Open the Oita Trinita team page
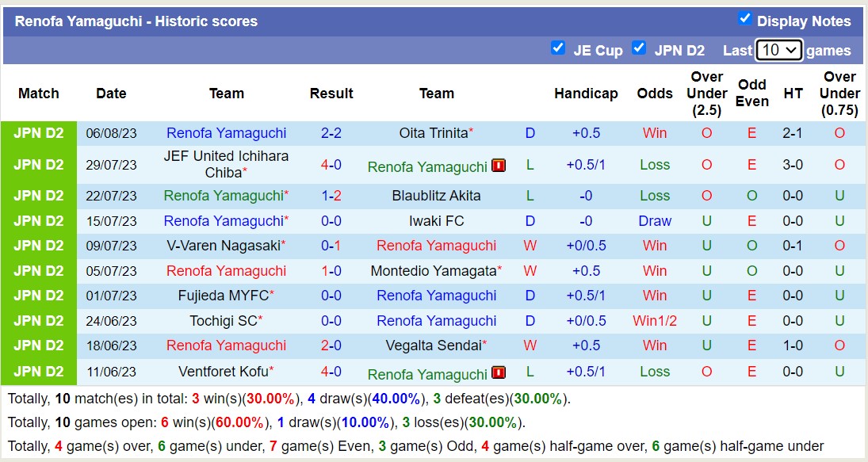868x462 pixels. pyautogui.click(x=431, y=133)
